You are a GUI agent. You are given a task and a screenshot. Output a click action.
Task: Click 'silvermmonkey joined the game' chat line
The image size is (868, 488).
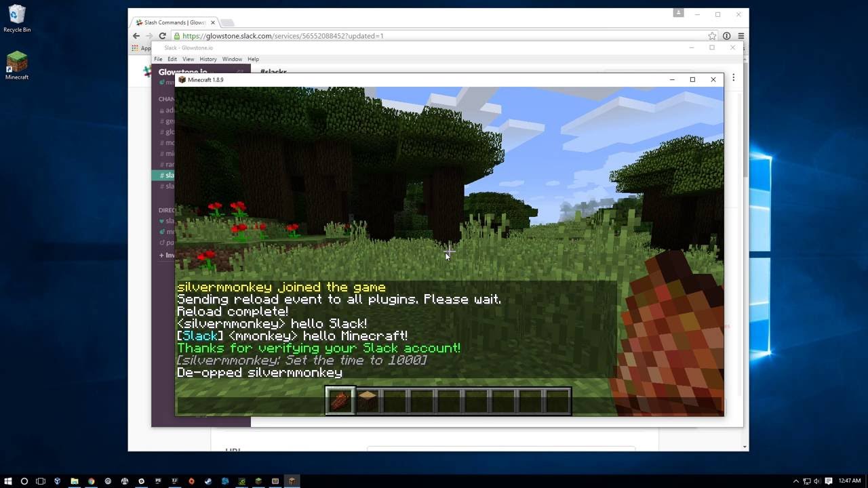click(x=281, y=287)
